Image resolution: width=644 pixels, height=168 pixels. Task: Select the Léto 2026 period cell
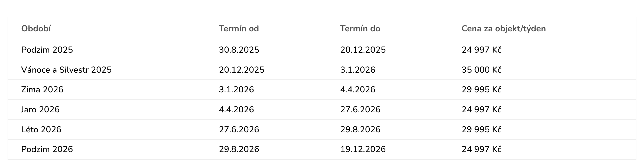point(41,130)
